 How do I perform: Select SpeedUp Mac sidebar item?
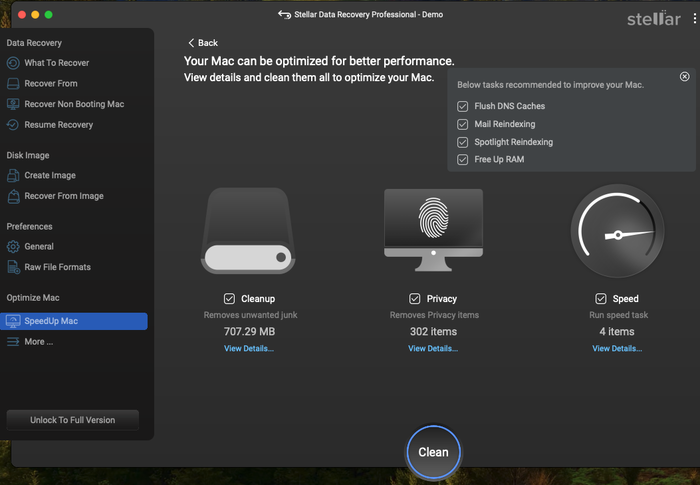pos(74,321)
